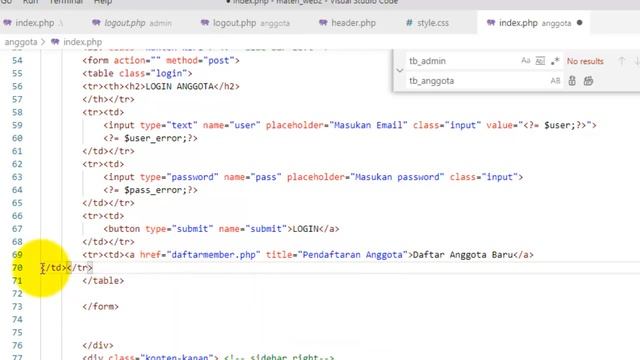Screen dimensions: 640x360
Task: Click the Replace All icon button
Action: click(588, 81)
